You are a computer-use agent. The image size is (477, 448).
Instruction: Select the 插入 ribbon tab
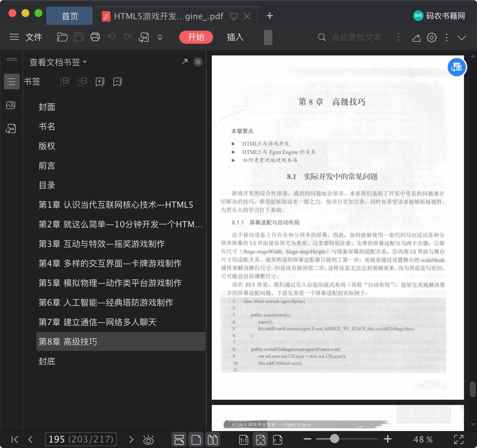coord(235,37)
